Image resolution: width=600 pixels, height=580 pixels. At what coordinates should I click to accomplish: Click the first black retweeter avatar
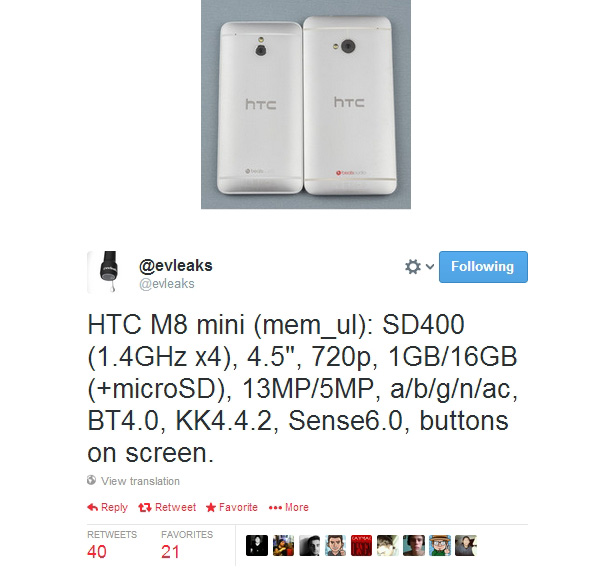[257, 545]
